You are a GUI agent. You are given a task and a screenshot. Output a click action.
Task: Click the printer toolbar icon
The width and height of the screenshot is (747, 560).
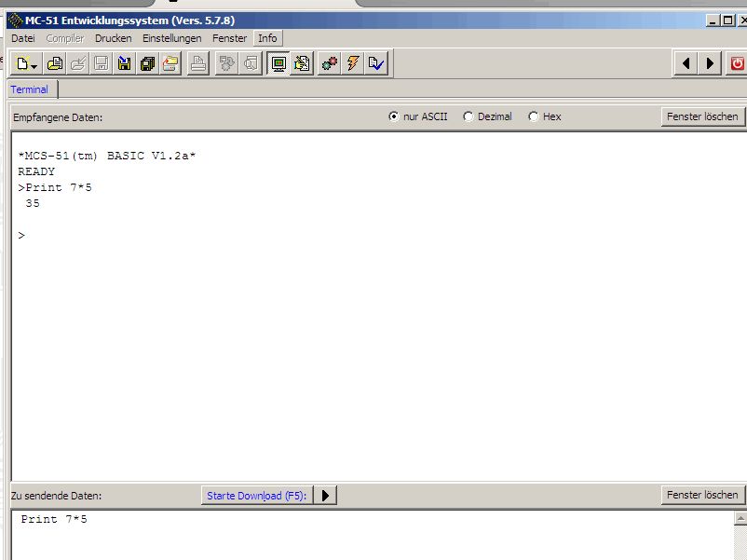click(198, 63)
